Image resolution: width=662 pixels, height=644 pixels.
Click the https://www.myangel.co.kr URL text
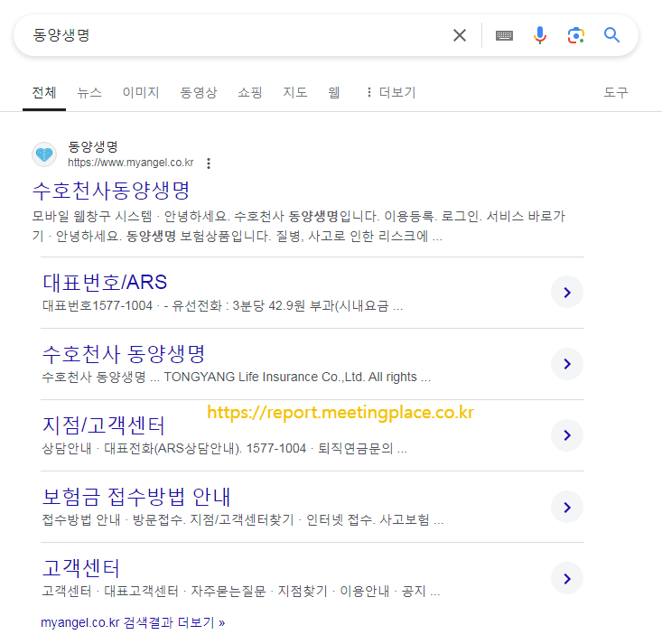130,163
